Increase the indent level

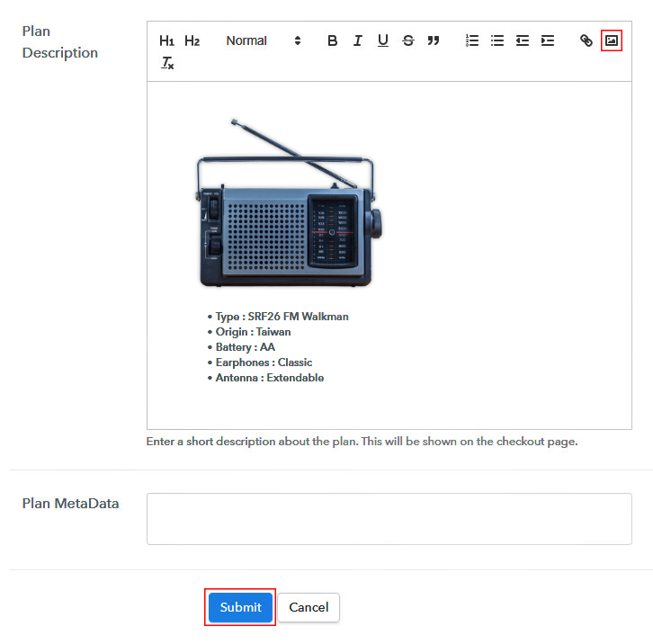pyautogui.click(x=548, y=40)
